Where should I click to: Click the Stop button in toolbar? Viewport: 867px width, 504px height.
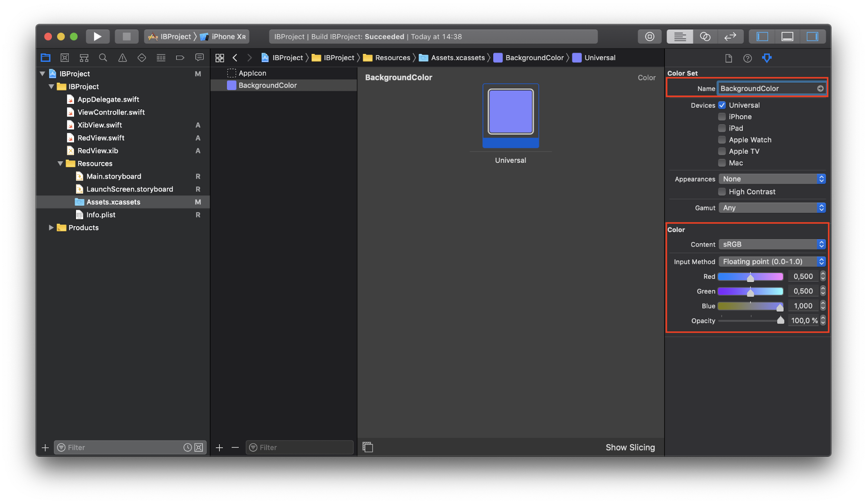pos(126,36)
